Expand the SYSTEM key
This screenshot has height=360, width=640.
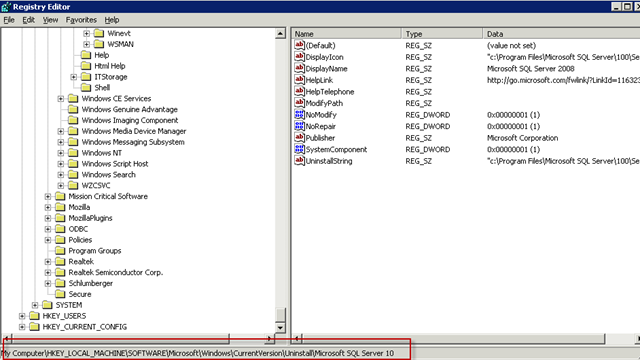35,305
